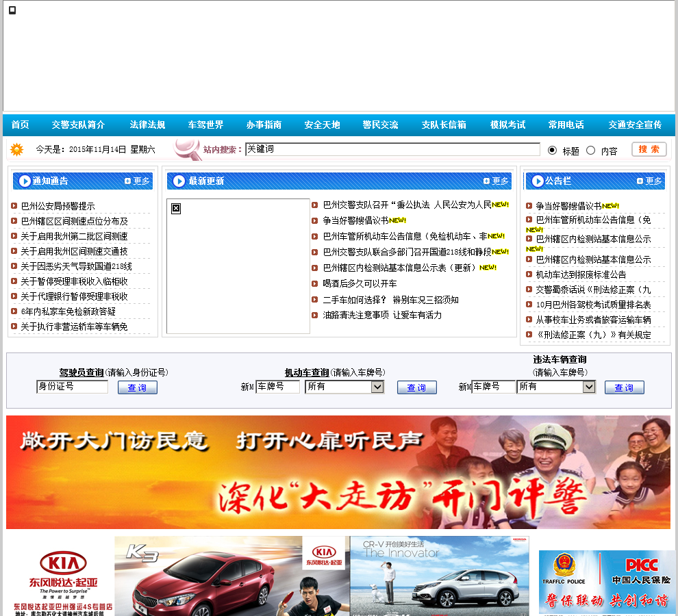The width and height of the screenshot is (678, 616).
Task: Click the play icon in 公告栏 header
Action: 537,181
